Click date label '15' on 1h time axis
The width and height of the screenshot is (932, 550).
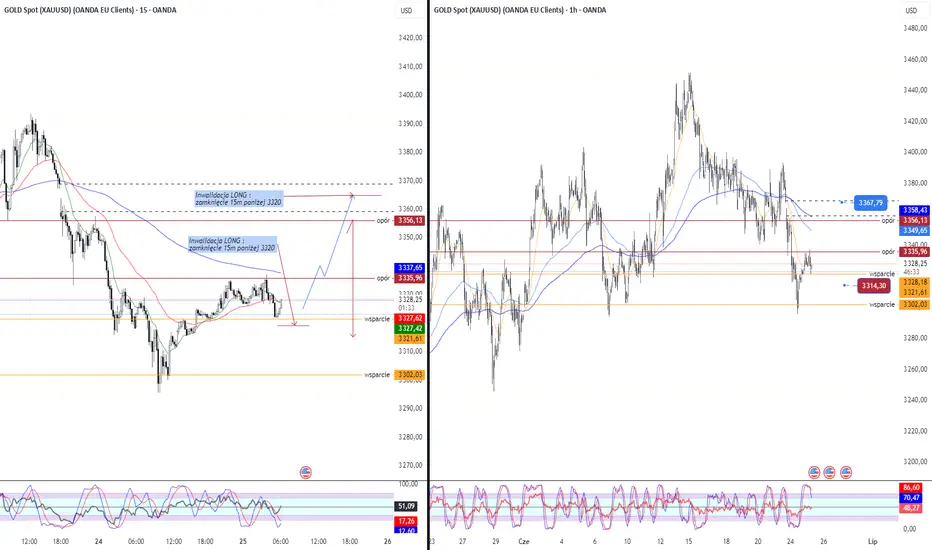click(689, 542)
